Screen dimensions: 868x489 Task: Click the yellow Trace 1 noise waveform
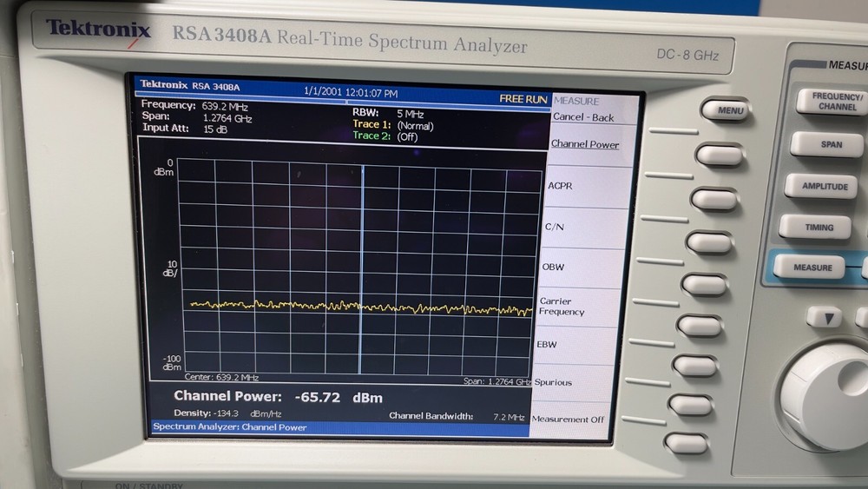click(361, 307)
